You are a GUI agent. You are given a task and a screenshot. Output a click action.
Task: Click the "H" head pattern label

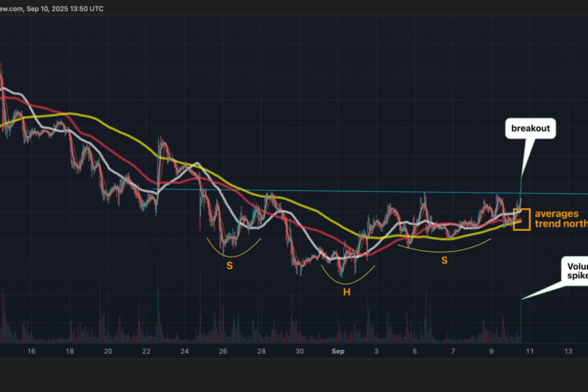coord(345,292)
